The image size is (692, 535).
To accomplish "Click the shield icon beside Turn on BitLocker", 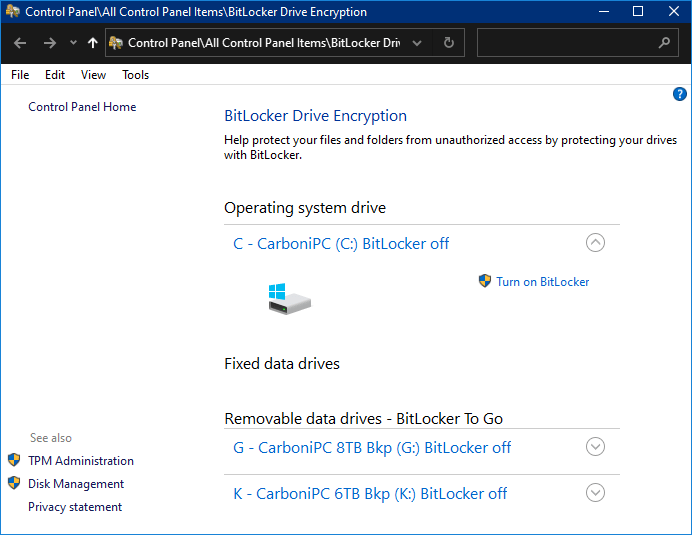I will click(485, 281).
